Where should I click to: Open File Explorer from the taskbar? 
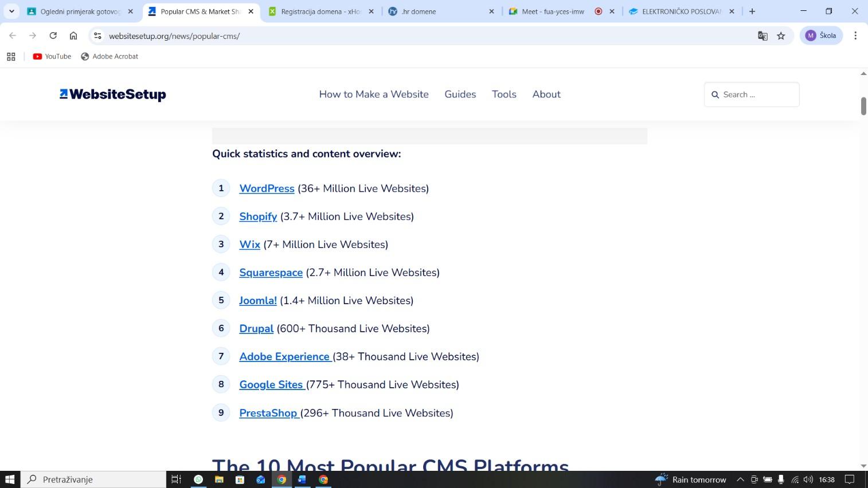219,479
